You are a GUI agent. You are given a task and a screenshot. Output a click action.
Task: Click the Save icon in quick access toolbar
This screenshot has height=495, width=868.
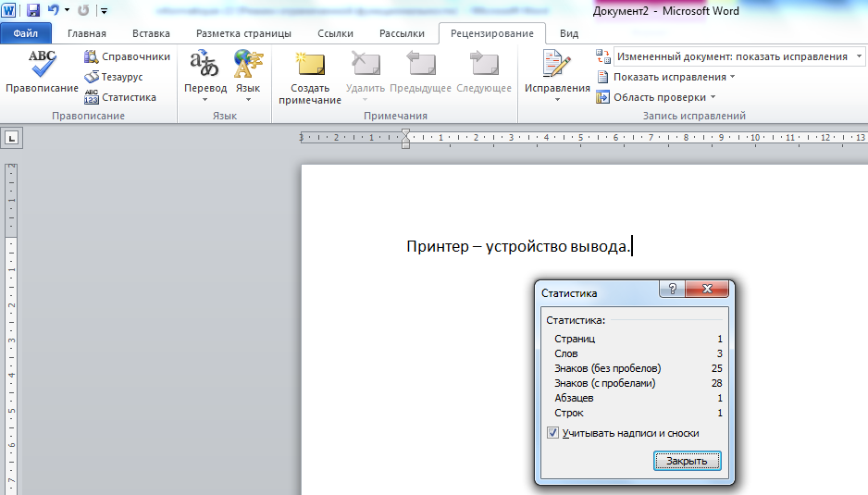pos(33,10)
